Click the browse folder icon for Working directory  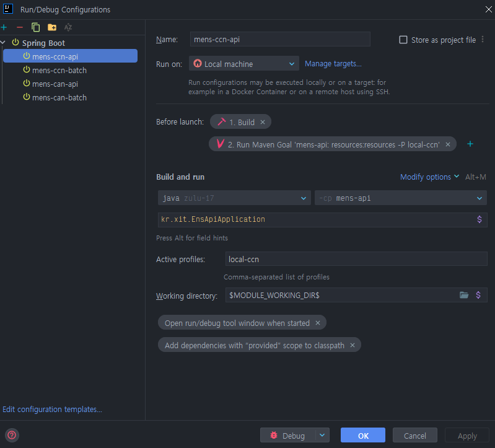(x=464, y=295)
